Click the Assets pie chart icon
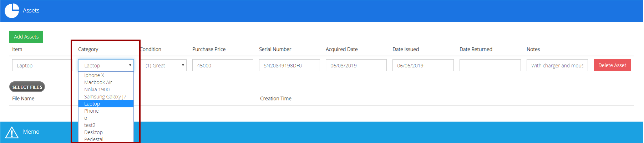 click(12, 11)
